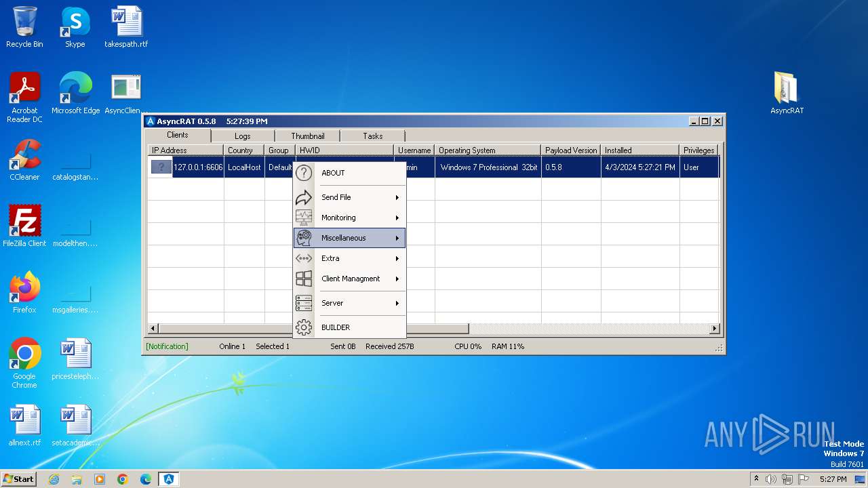Sort by Installed column header
Viewport: 868px width, 488px height.
point(639,150)
